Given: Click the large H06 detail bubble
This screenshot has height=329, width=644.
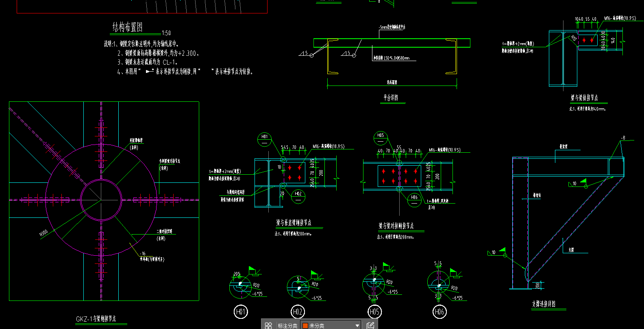Looking at the screenshot, I should pos(439,312).
